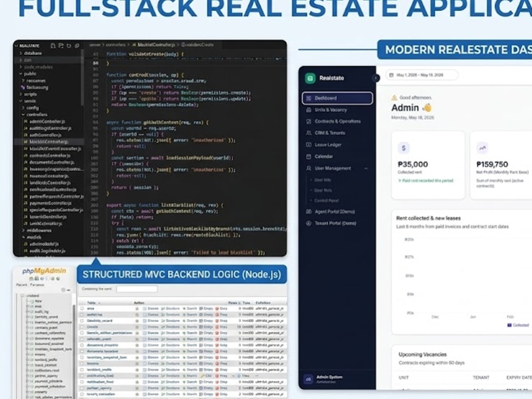Click the Admin System avatar at sidebar bottom
The image size is (532, 399).
pos(308,379)
